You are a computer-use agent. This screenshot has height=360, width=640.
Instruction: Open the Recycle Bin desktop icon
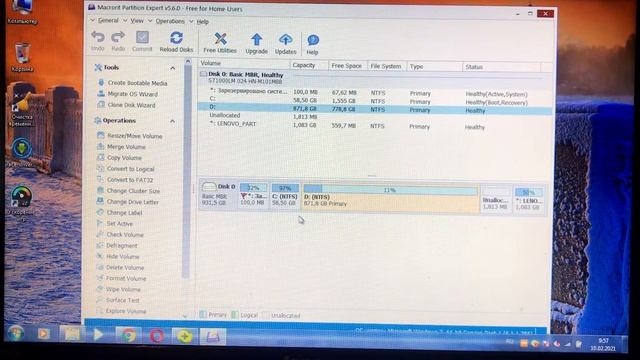(x=22, y=57)
